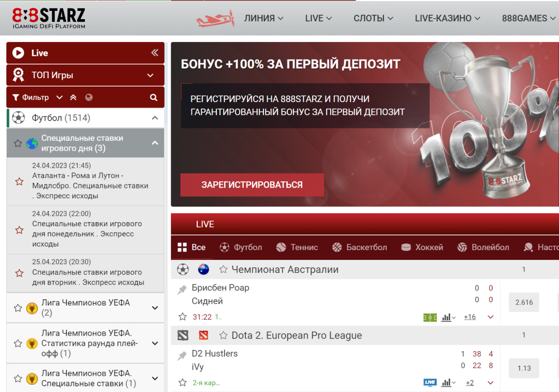The height and width of the screenshot is (392, 559).
Task: Select the Хоккей live tab
Action: click(x=422, y=247)
